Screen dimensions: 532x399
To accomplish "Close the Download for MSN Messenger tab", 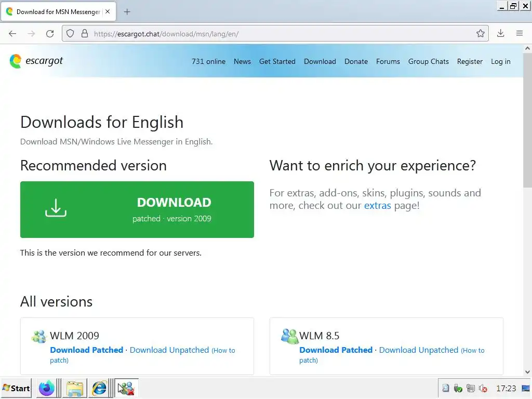I will coord(108,11).
